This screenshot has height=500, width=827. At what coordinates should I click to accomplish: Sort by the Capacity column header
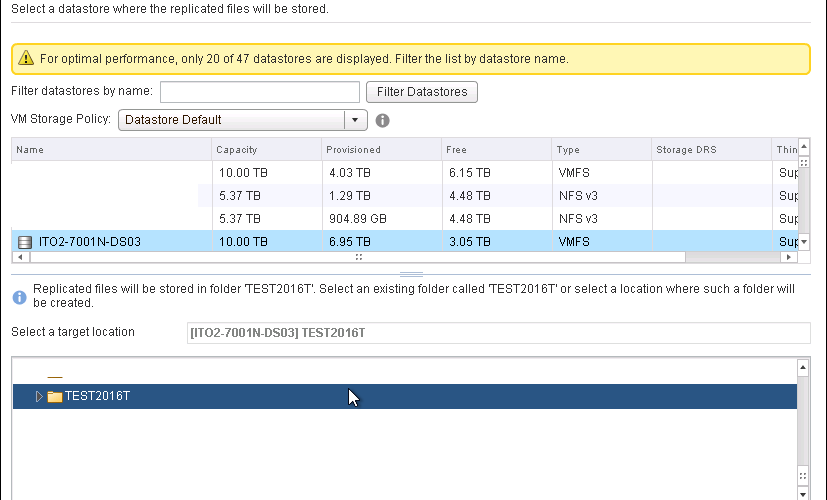266,150
